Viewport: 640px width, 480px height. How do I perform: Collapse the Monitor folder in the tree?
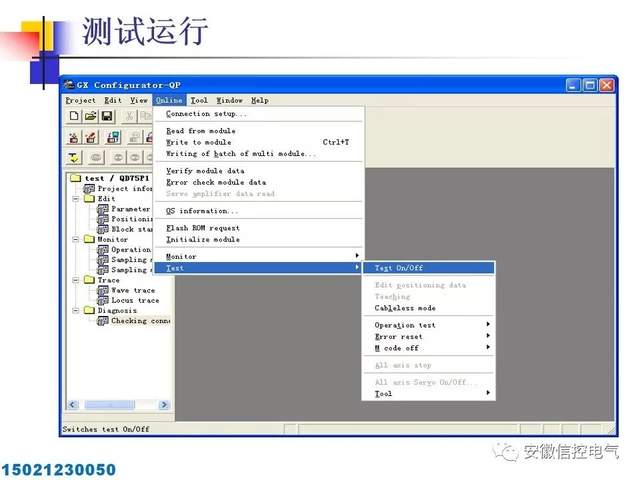[76, 239]
